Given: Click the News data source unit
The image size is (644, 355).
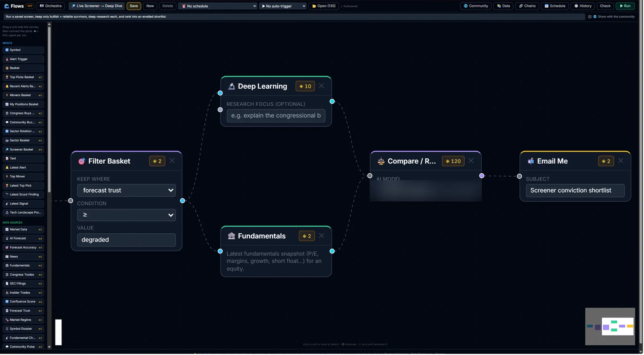Looking at the screenshot, I should point(23,257).
